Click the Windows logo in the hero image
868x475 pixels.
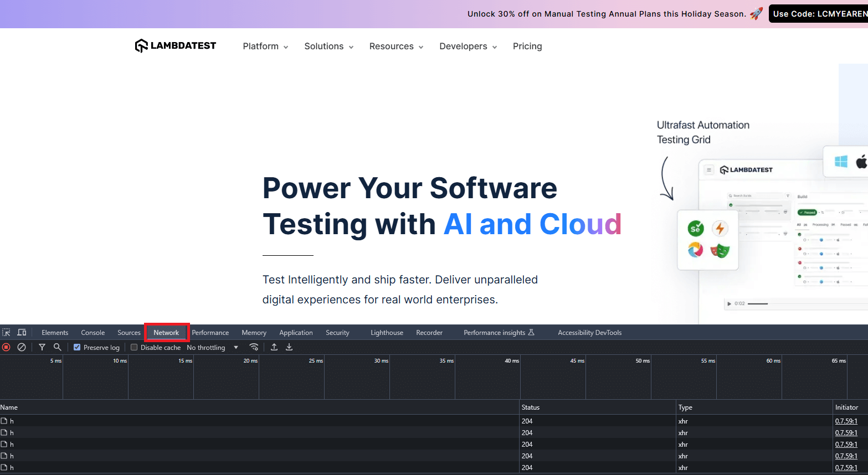tap(841, 162)
